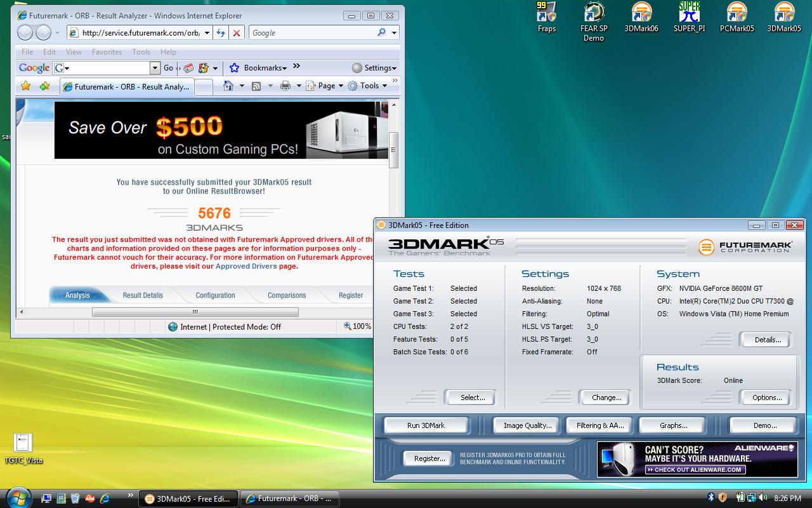Click the search magnifier icon in IE

381,32
